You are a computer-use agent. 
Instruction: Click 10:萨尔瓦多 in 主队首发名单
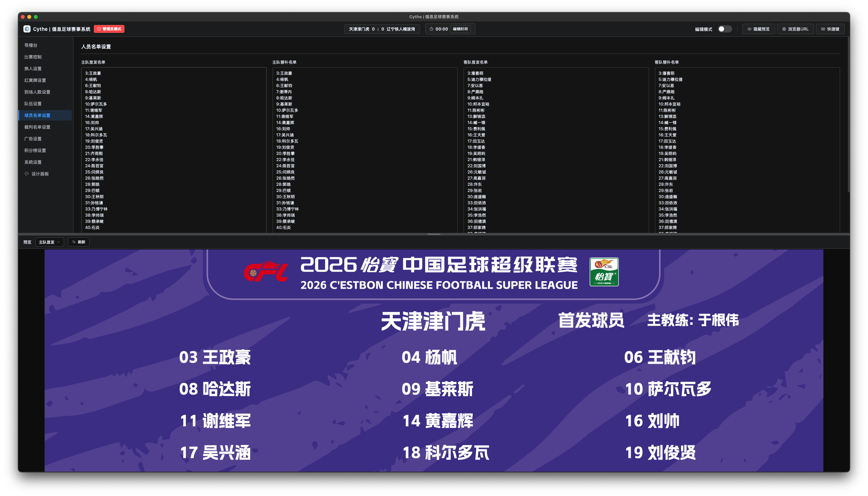[x=96, y=104]
